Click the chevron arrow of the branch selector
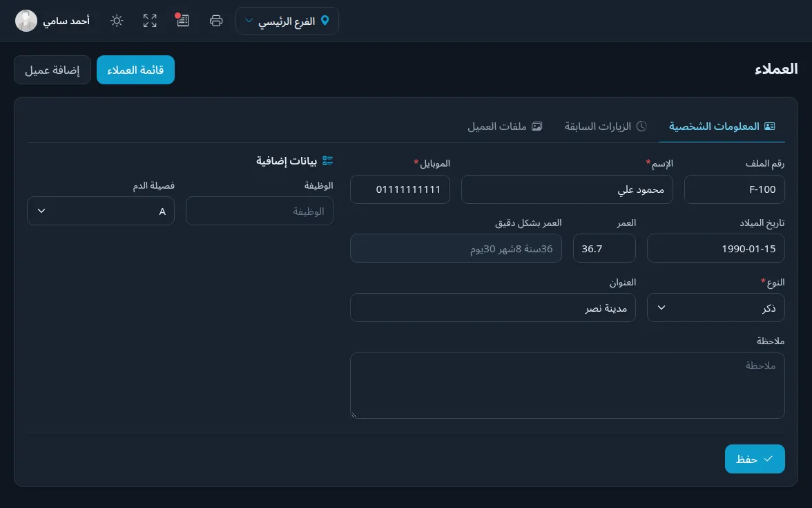Screen dimensions: 812x508 [249, 21]
